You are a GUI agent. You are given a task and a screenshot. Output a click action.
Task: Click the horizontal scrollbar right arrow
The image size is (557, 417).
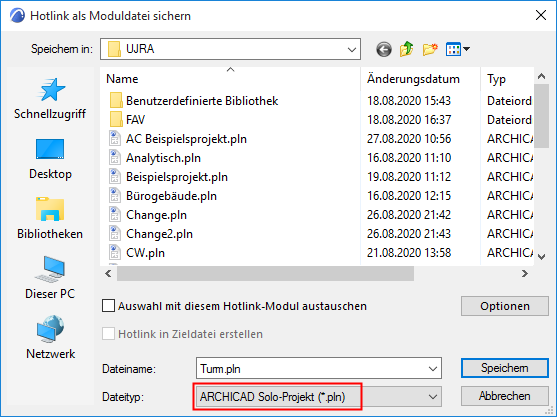(525, 274)
